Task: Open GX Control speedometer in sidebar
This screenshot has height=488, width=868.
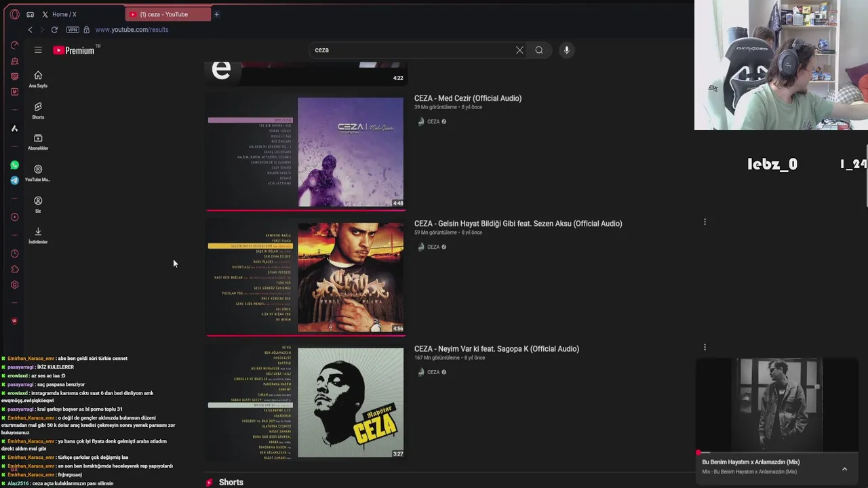Action: click(14, 45)
